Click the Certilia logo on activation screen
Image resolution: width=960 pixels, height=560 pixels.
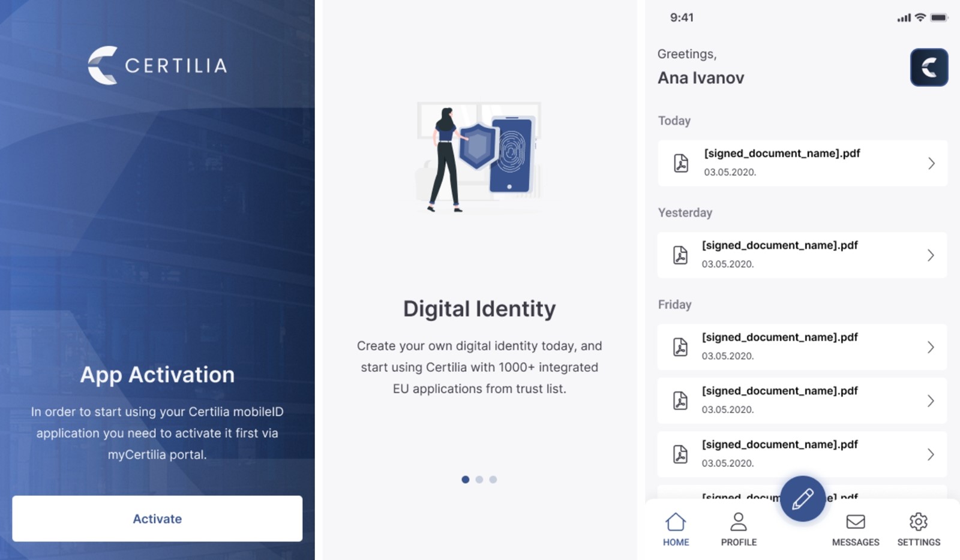[x=157, y=65]
